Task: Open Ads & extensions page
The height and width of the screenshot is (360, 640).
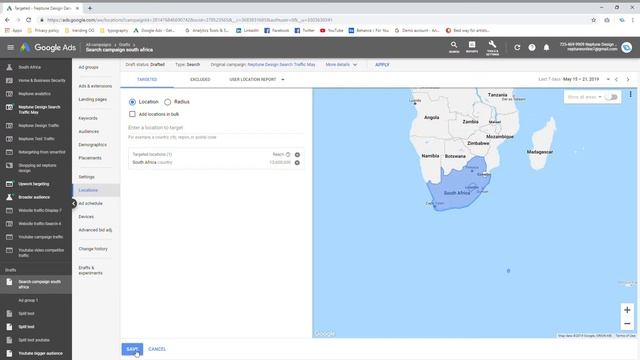Action: point(95,86)
